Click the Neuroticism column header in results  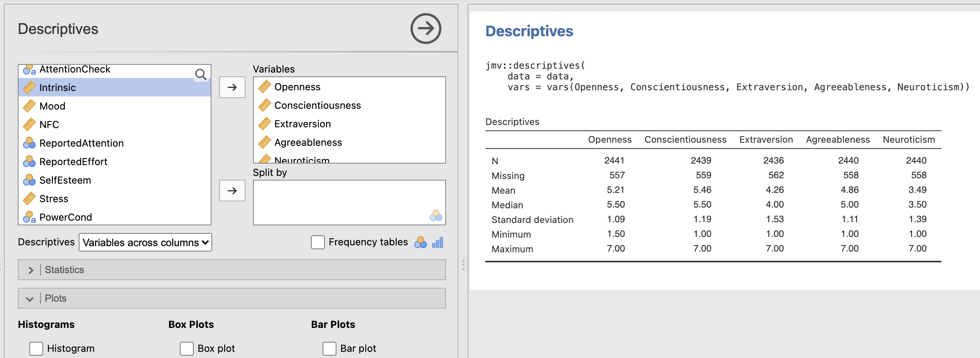(x=909, y=140)
